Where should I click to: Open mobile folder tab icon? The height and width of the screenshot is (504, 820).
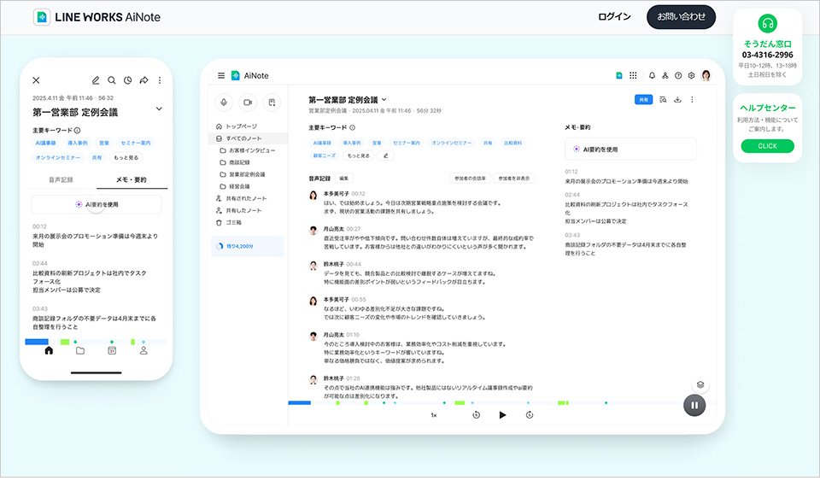(80, 350)
